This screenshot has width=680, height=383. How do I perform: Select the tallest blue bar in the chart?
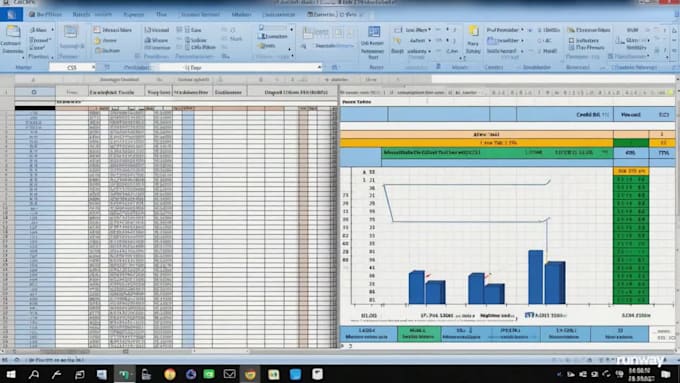[x=536, y=277]
